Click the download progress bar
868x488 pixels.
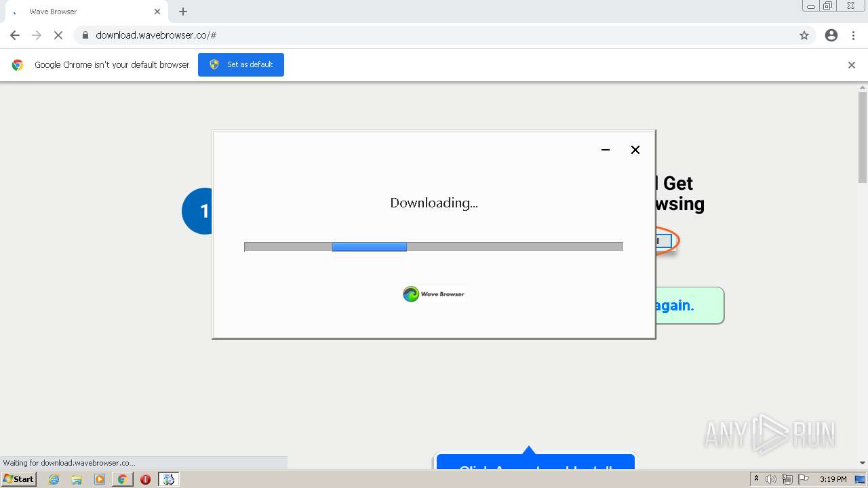pos(433,247)
